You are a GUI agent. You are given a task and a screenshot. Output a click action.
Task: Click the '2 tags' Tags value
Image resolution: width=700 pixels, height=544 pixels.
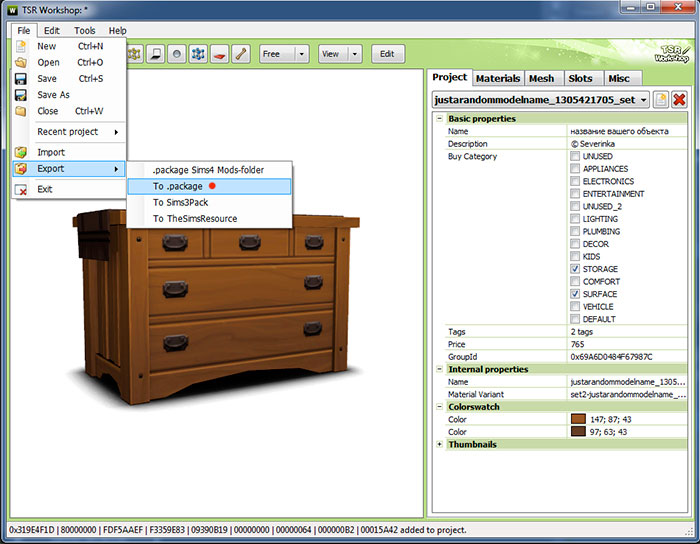pyautogui.click(x=626, y=332)
